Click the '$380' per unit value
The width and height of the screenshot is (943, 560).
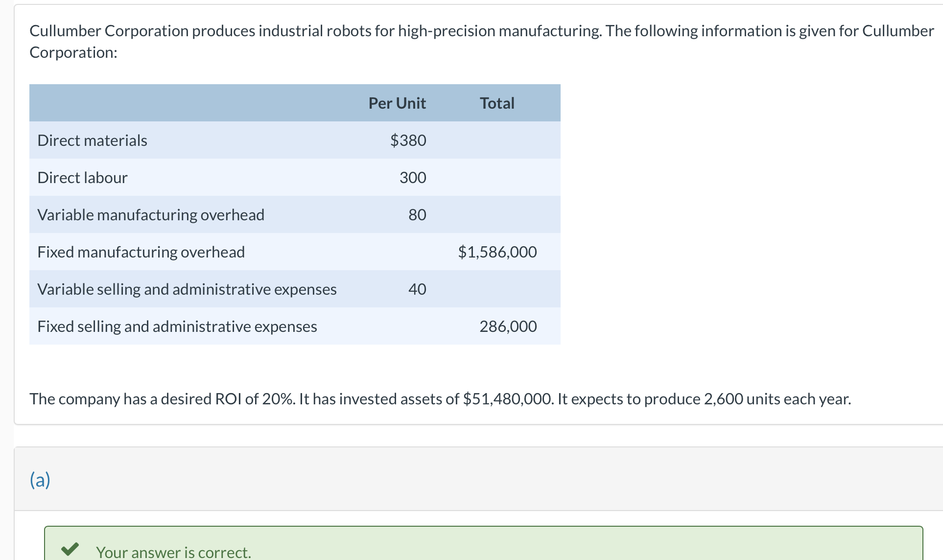[408, 140]
